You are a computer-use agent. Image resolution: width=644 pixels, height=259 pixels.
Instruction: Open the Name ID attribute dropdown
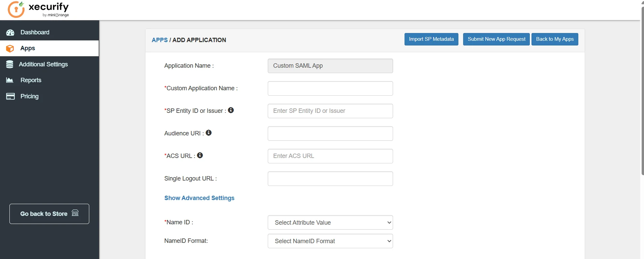coord(330,223)
